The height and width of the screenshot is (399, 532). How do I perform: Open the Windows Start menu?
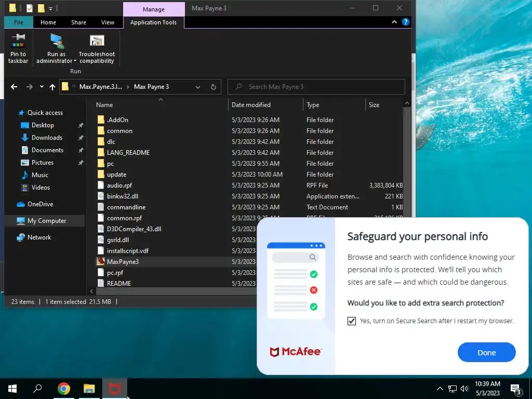[x=12, y=389]
